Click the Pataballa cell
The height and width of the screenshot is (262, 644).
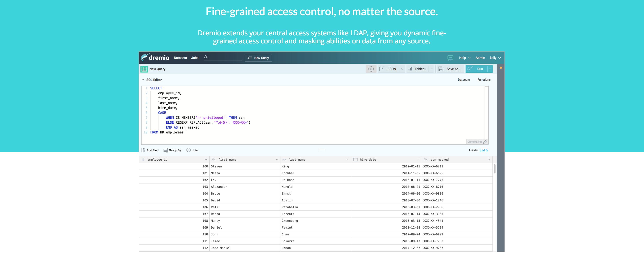pyautogui.click(x=316, y=207)
